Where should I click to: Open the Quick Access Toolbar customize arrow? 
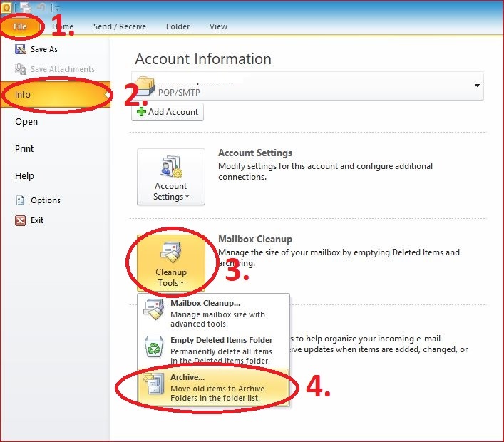(x=57, y=8)
